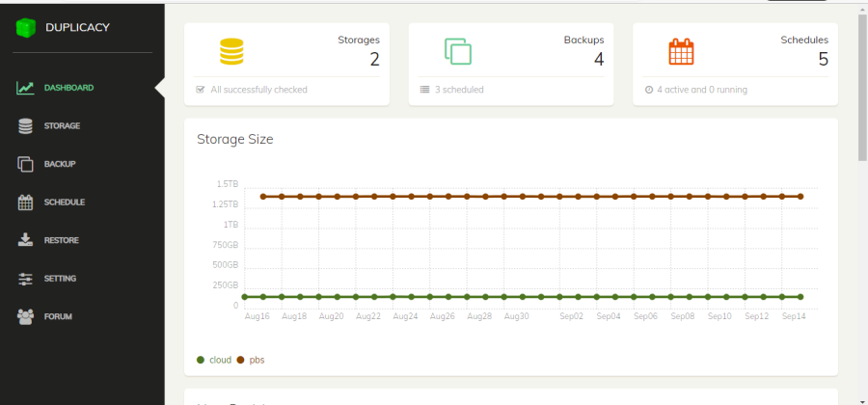Select the RESTORE menu item
The width and height of the screenshot is (868, 405).
62,240
